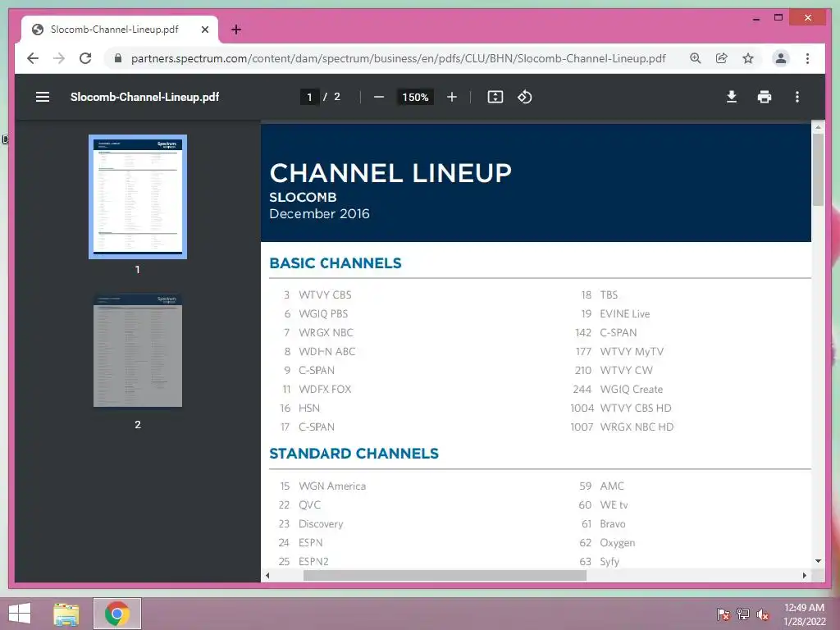Screen dimensions: 840x630
Task: Open Chrome three-dot menu
Action: point(807,58)
